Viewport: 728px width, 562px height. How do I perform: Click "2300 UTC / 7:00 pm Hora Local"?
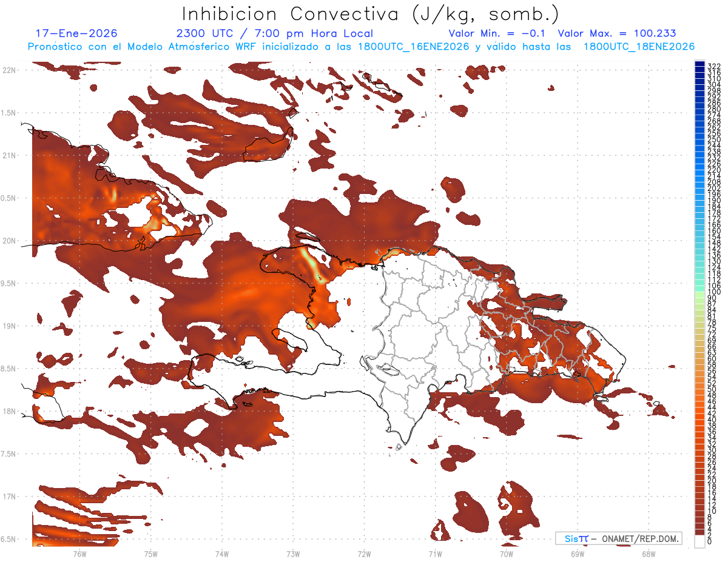coord(275,33)
